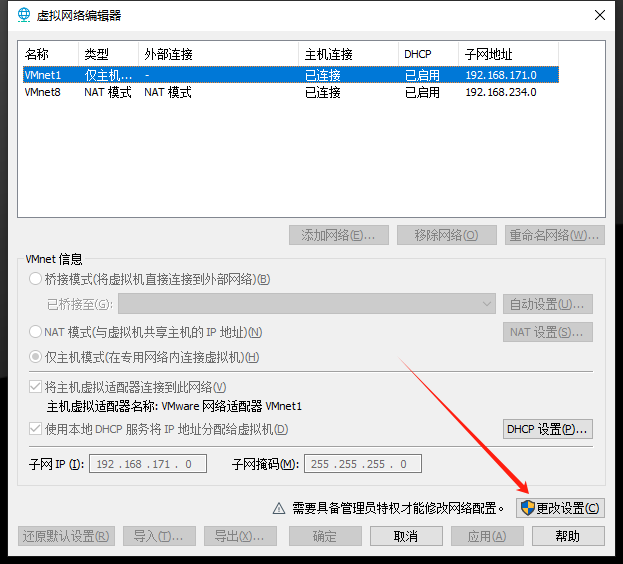The width and height of the screenshot is (623, 564).
Task: Click the 添加网络 button
Action: pyautogui.click(x=339, y=235)
